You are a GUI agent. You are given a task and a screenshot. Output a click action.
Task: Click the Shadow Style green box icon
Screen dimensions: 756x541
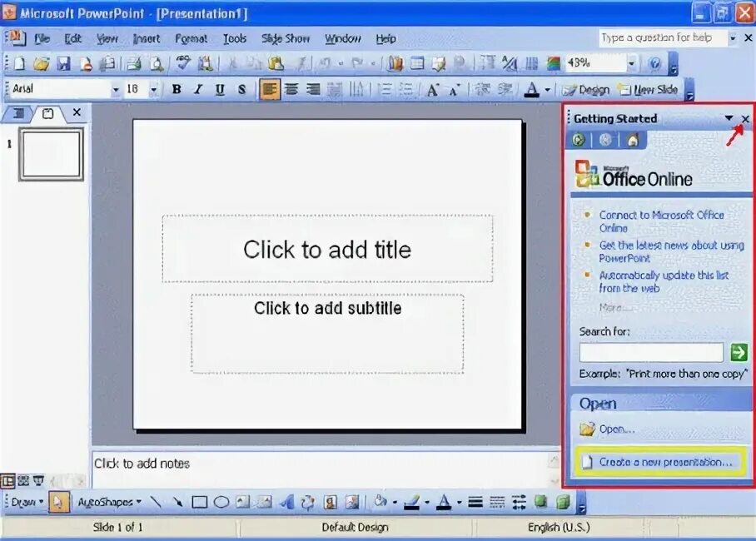tap(541, 502)
